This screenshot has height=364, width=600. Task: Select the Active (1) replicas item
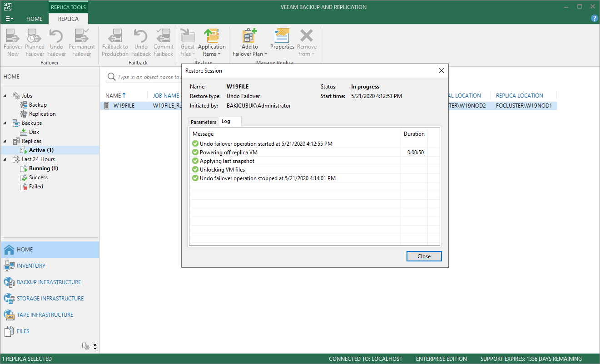(x=41, y=150)
